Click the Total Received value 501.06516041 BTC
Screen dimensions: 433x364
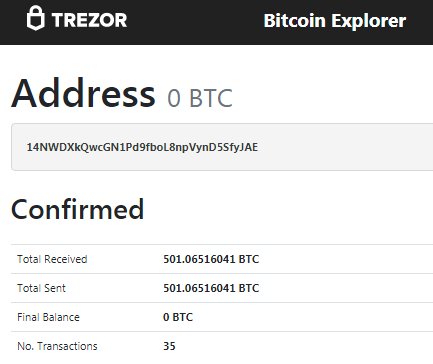point(211,259)
